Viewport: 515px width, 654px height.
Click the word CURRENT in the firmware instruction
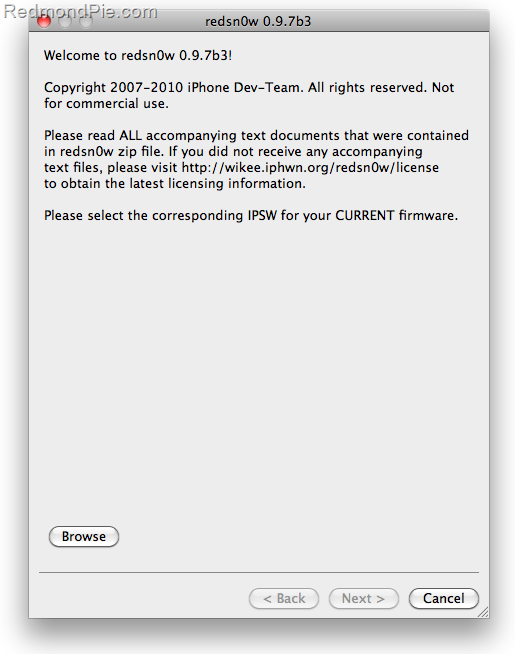pyautogui.click(x=365, y=216)
